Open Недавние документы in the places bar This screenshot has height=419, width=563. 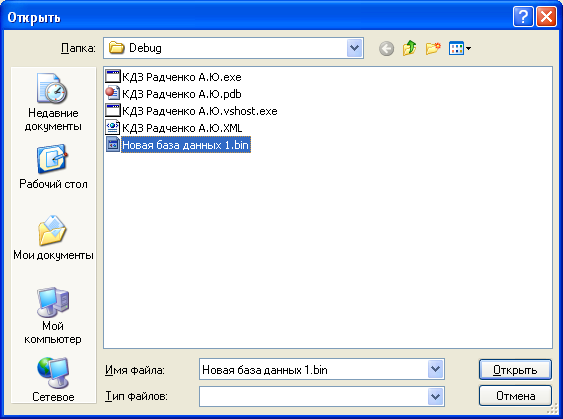click(x=53, y=102)
